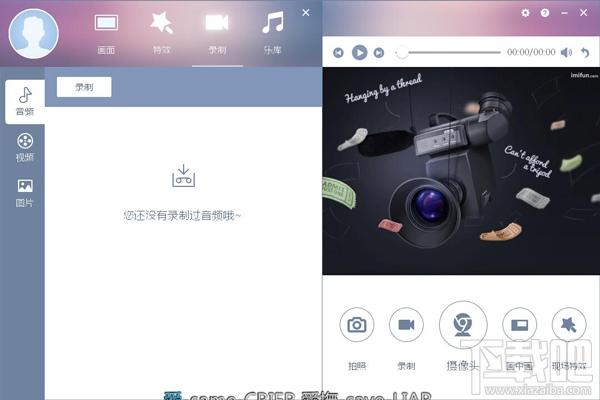This screenshot has height=400, width=600.
Task: Select 视频 in the left sidebar
Action: click(x=24, y=147)
